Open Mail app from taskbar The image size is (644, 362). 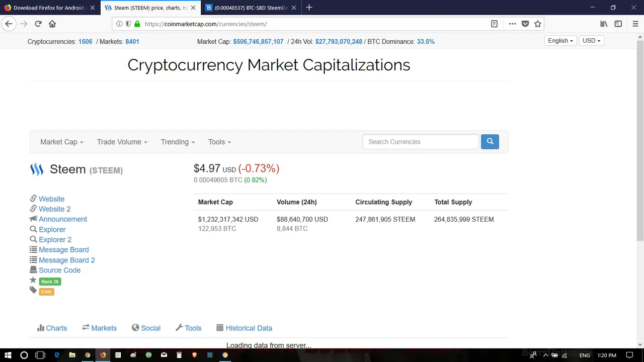(x=164, y=355)
